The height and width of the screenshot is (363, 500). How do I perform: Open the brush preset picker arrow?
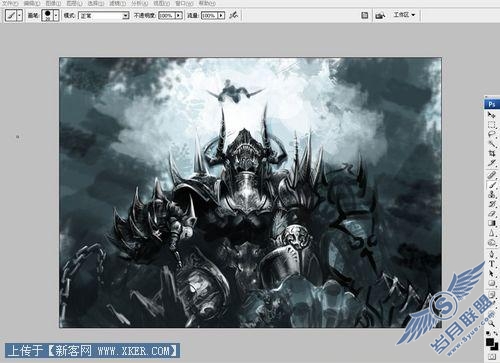[x=56, y=15]
